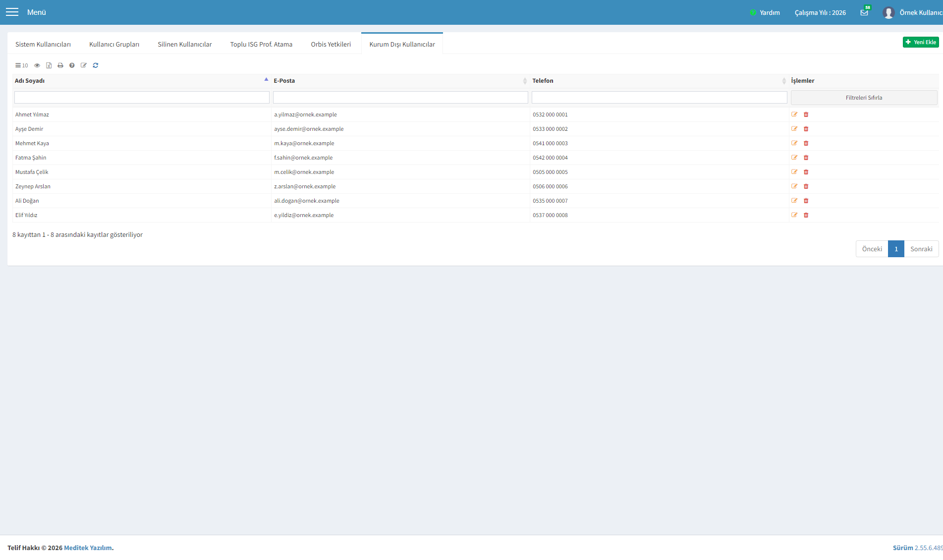Sort by E-Posta column arrows
This screenshot has height=560, width=943.
525,81
